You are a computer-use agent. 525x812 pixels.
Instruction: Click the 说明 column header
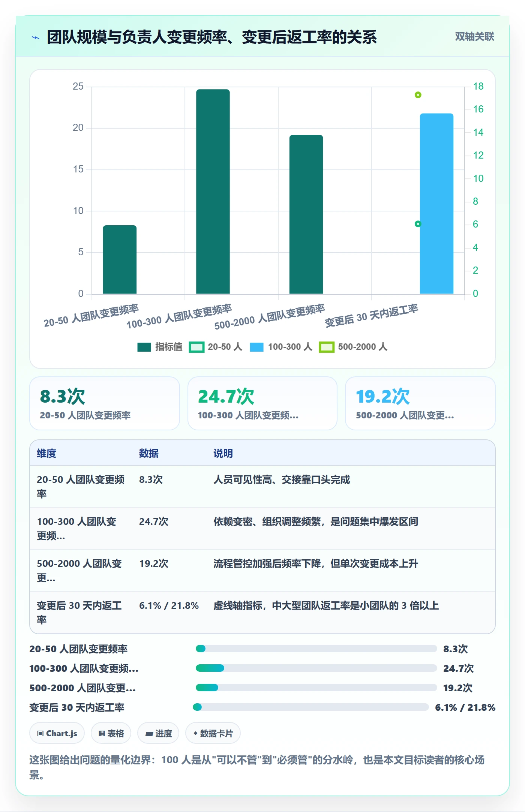223,453
